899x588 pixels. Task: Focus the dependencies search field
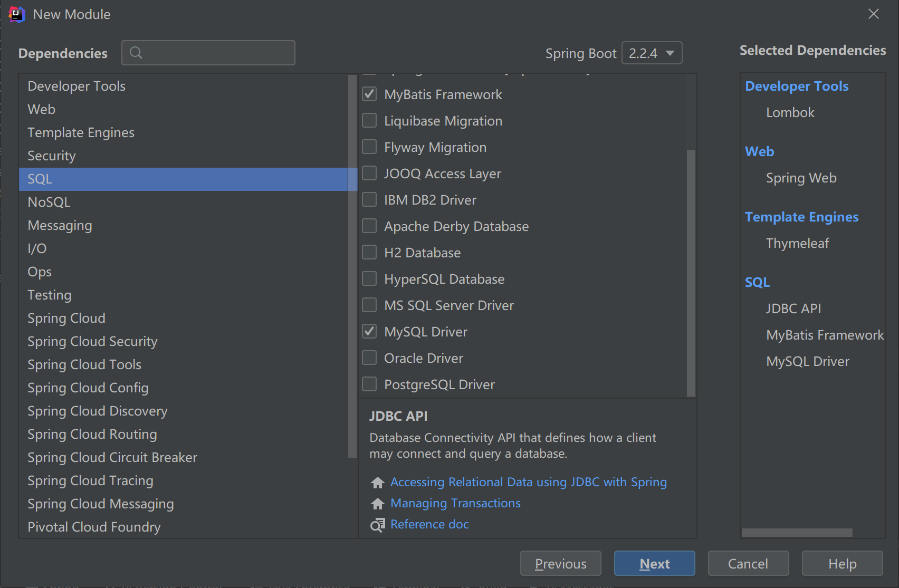click(208, 53)
